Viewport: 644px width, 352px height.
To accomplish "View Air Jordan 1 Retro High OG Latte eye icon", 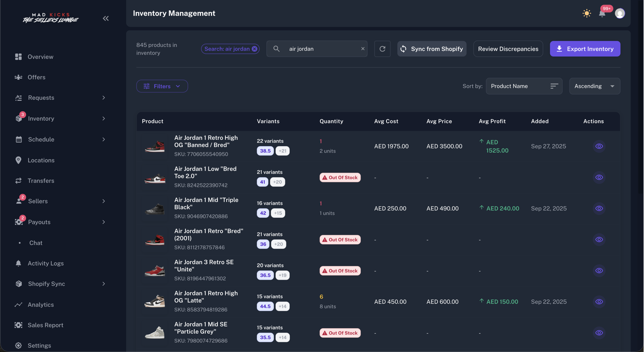I will 599,302.
